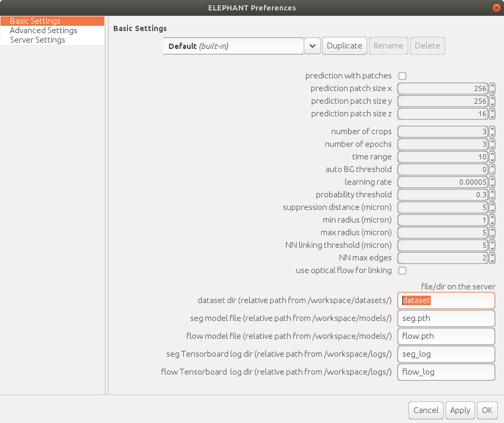Click the flow Tensorboard log dir field
This screenshot has height=423, width=504.
(446, 372)
